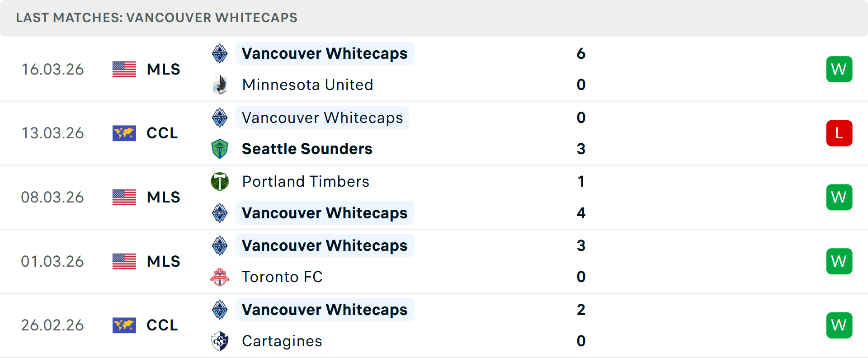
Task: Click the LAST MATCHES: VANCOUVER WHITECAPS header
Action: coord(157,18)
